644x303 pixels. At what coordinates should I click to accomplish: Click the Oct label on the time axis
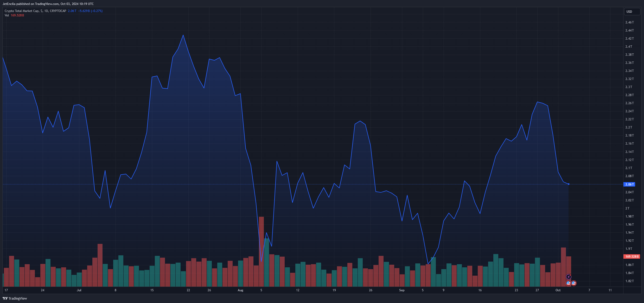tap(558, 290)
